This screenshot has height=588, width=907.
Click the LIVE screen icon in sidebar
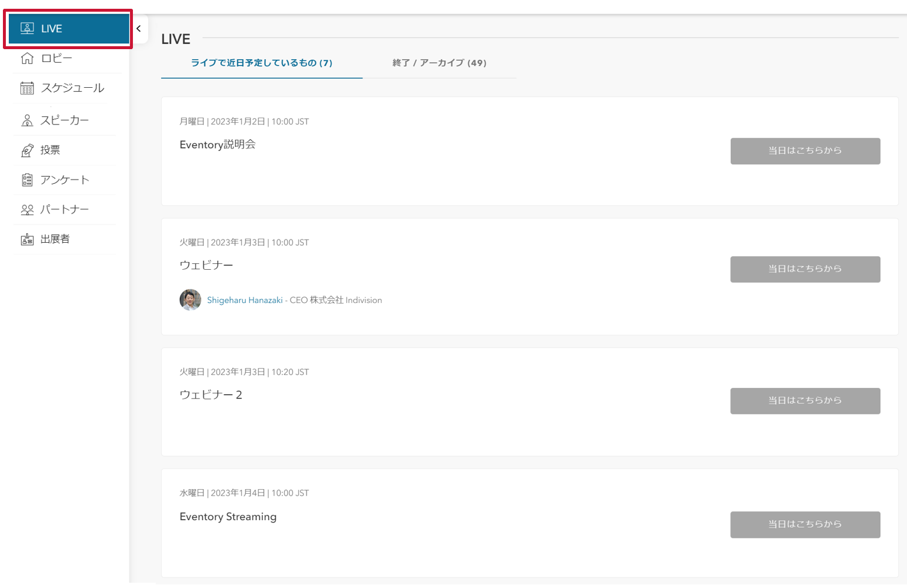coord(27,28)
